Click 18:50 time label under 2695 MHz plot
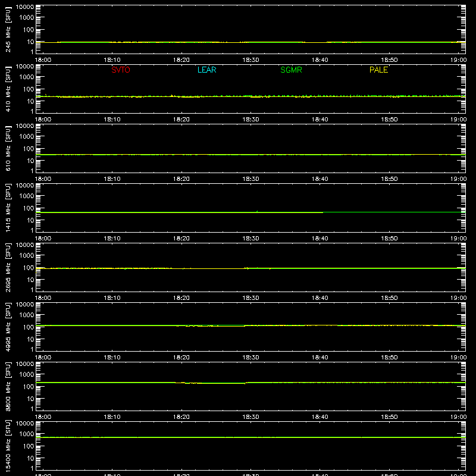Screen dimensions: 476x476 point(389,298)
